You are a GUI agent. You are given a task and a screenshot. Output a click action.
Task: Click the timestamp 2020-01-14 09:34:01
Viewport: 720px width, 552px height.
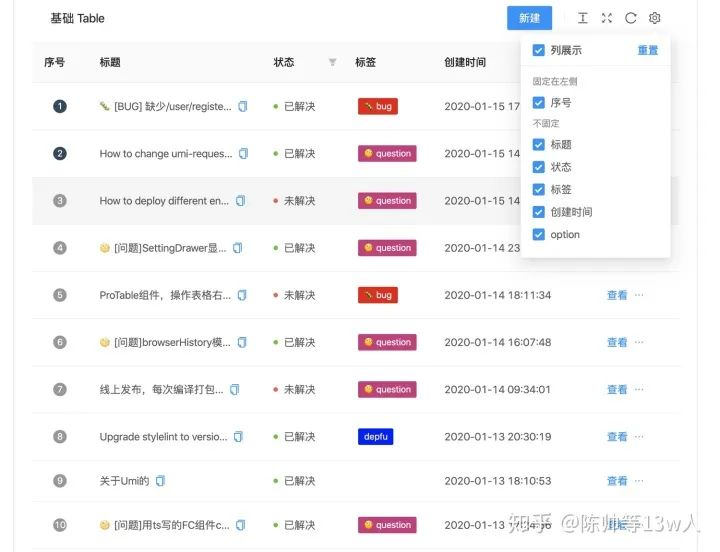[x=497, y=389]
